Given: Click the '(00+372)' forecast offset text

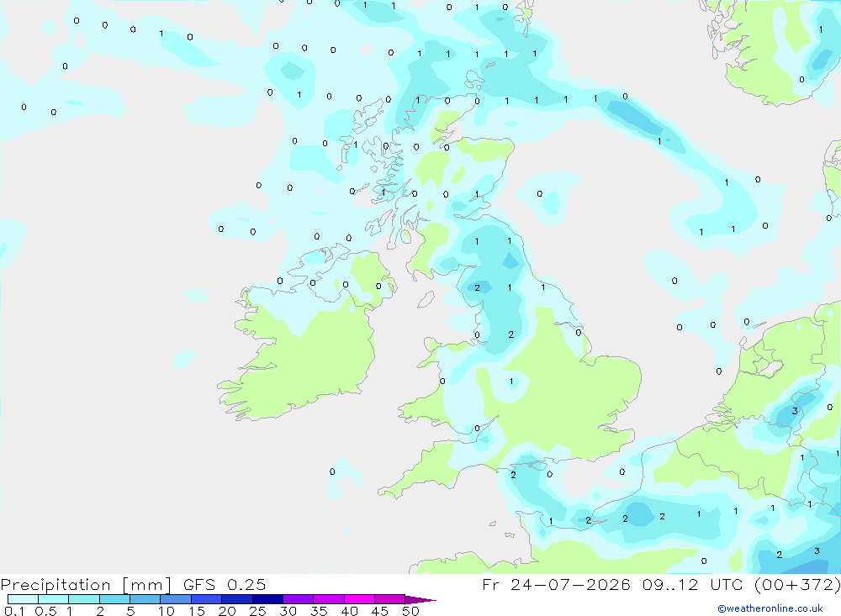Looking at the screenshot, I should coord(797,584).
